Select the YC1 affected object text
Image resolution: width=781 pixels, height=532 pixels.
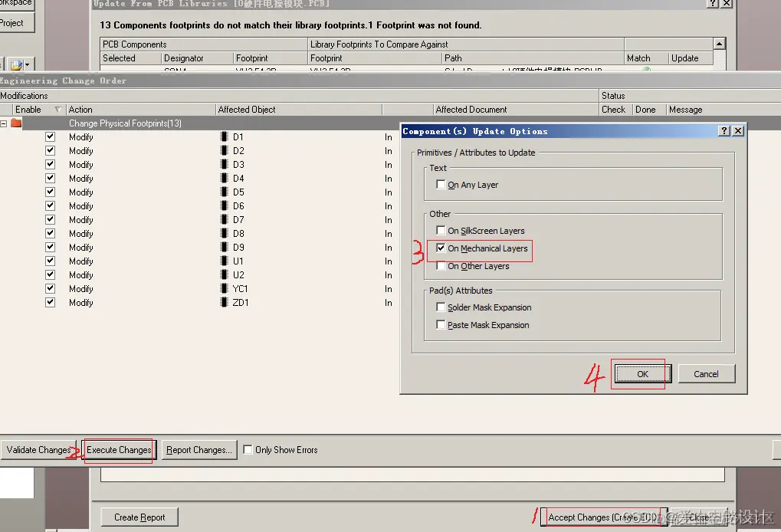pos(240,289)
